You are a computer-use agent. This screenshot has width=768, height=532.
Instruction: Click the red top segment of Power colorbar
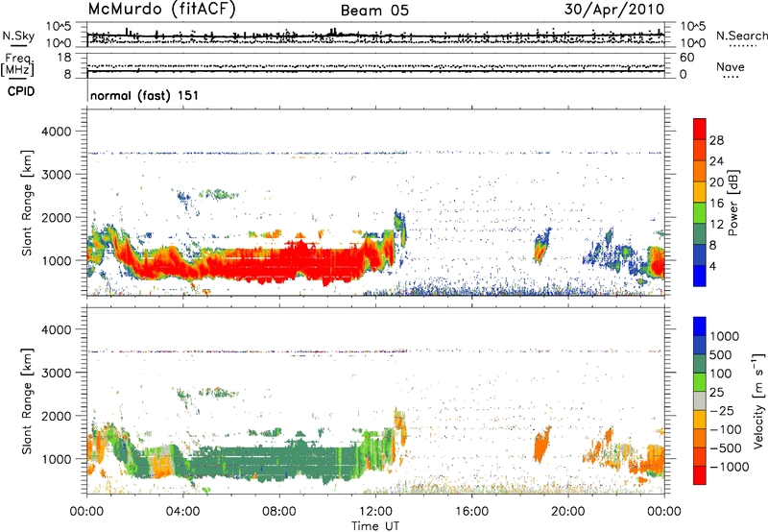click(x=700, y=129)
